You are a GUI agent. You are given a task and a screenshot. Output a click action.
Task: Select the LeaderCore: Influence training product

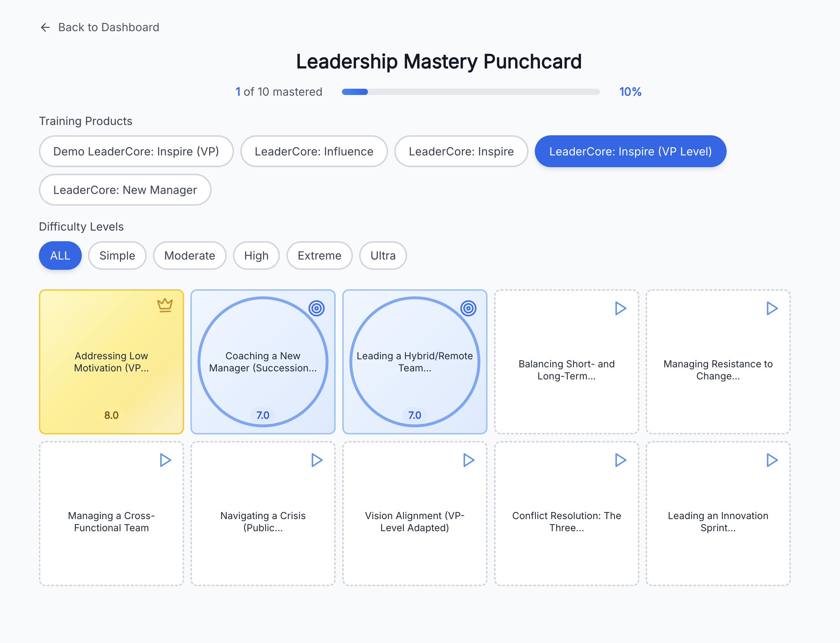pyautogui.click(x=314, y=151)
